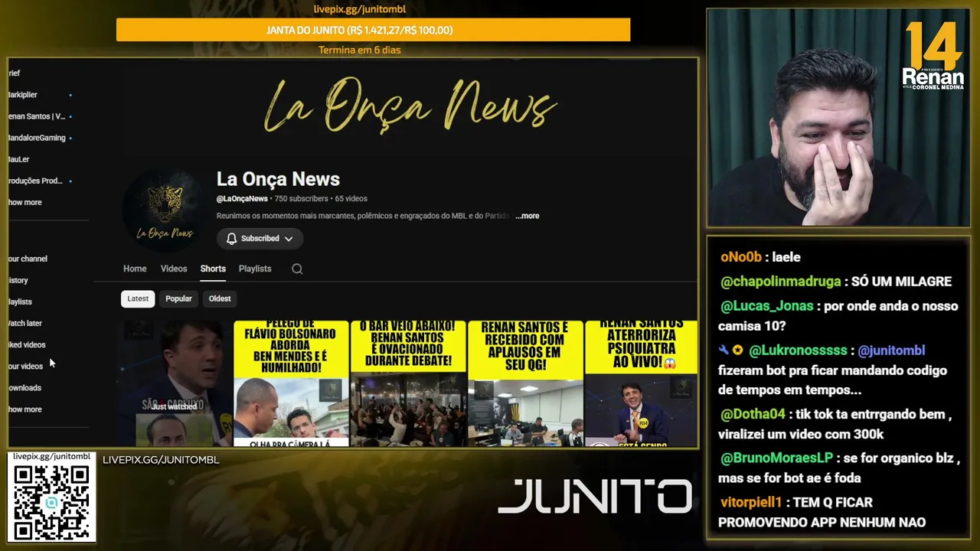Click the @LaOnçaNews channel handle
Viewport: 980px width, 551px height.
(242, 199)
